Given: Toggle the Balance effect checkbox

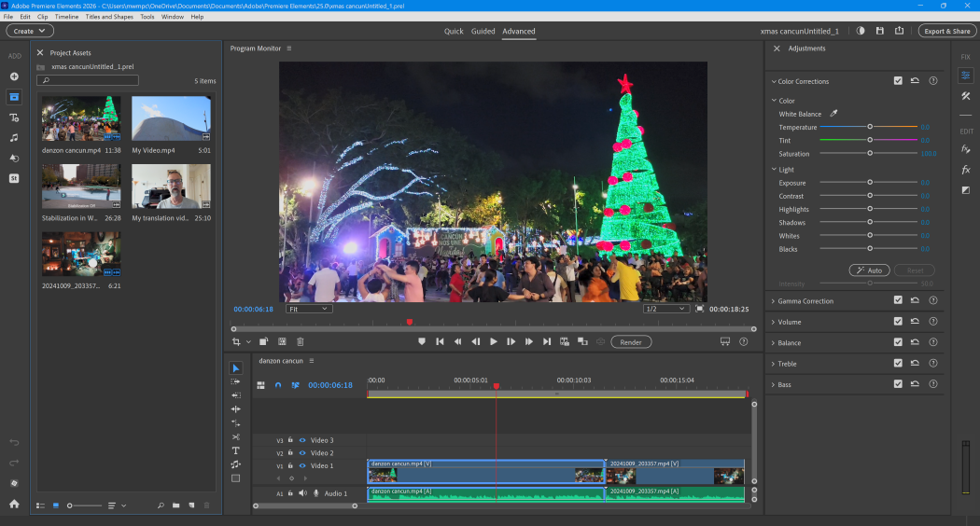Looking at the screenshot, I should [x=898, y=342].
